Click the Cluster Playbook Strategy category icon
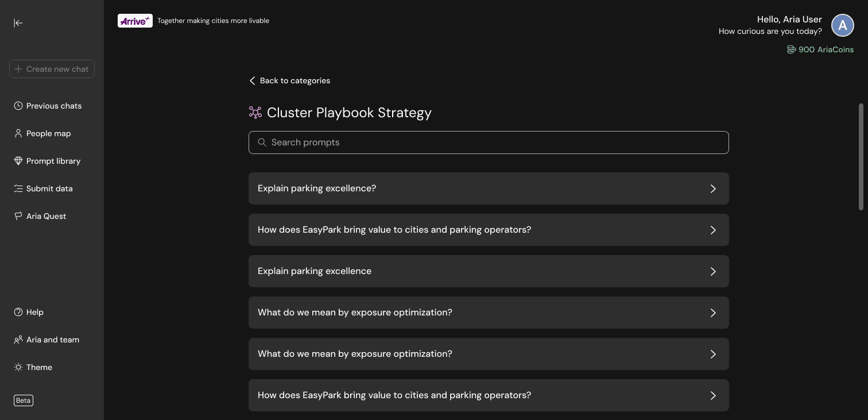Viewport: 868px width, 420px height. click(255, 113)
